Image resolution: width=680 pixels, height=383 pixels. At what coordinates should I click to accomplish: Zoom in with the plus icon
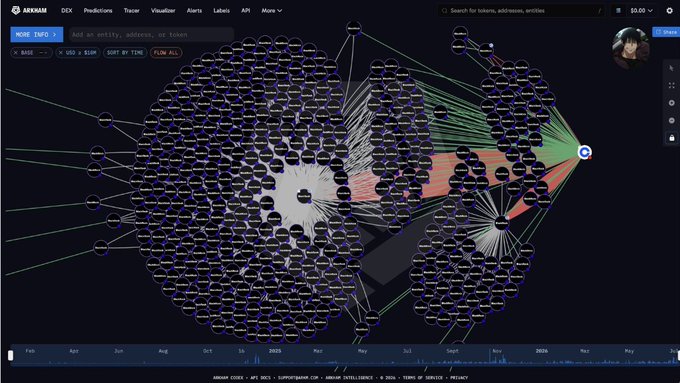point(672,103)
